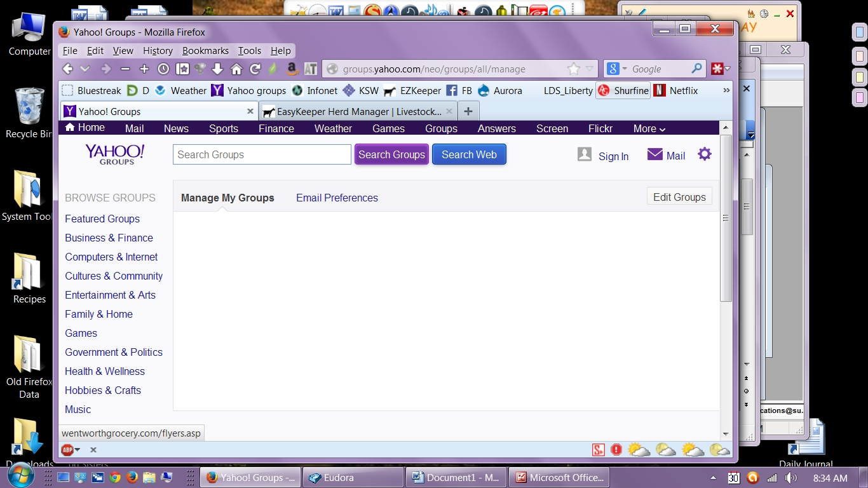Open new tab with plus button
868x488 pixels.
(x=468, y=111)
